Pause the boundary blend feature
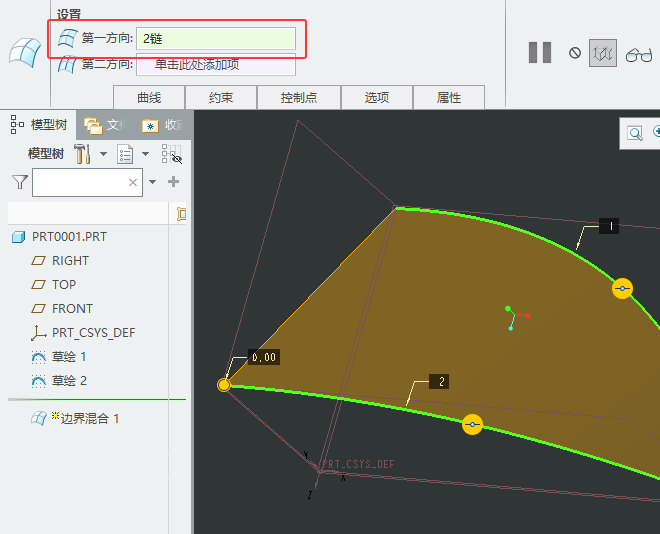 [x=540, y=53]
